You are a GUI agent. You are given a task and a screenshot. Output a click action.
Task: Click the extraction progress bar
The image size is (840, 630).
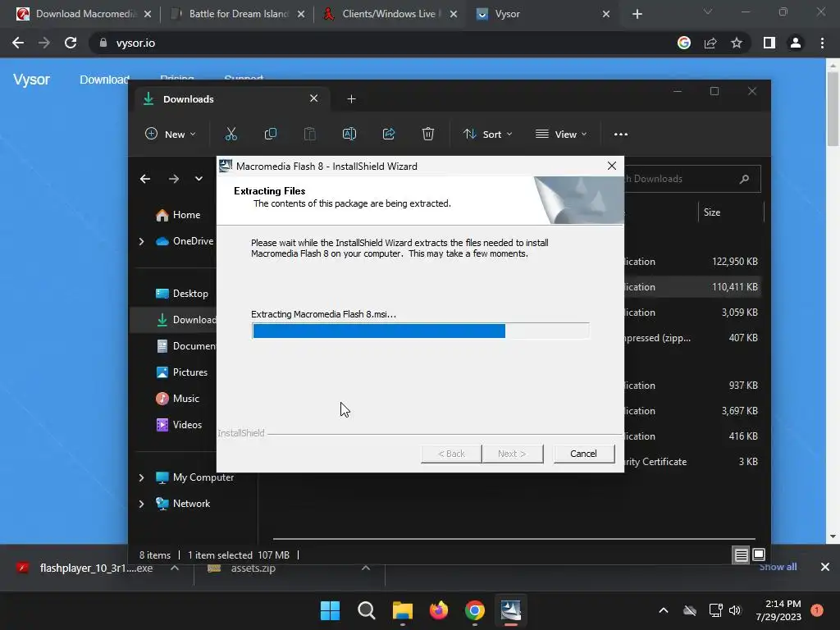coord(421,331)
